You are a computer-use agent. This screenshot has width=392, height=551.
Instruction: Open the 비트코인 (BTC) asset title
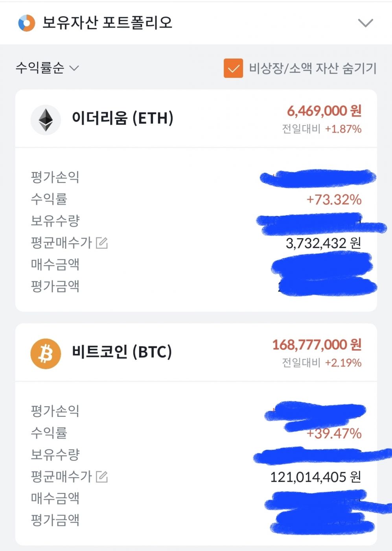[122, 352]
